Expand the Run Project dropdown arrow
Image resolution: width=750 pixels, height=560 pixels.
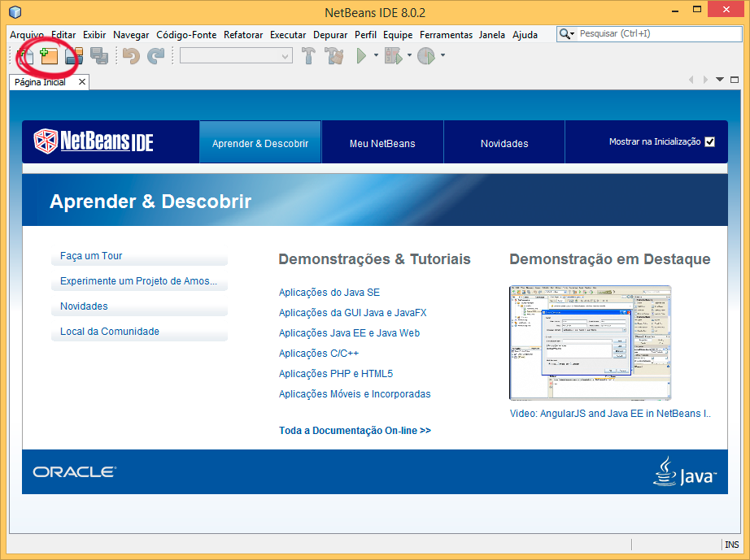[x=376, y=55]
